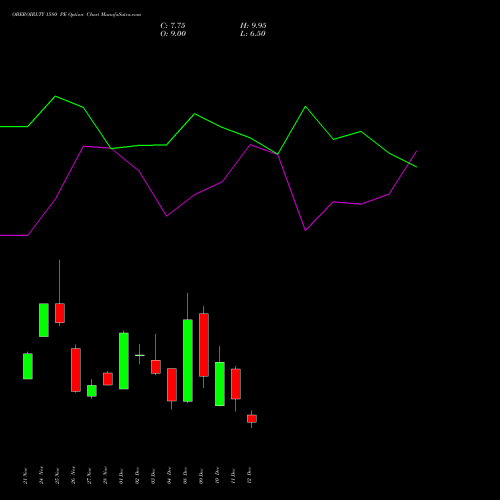Click the '02 Dec' date axis label
The image size is (500, 500).
(137, 476)
